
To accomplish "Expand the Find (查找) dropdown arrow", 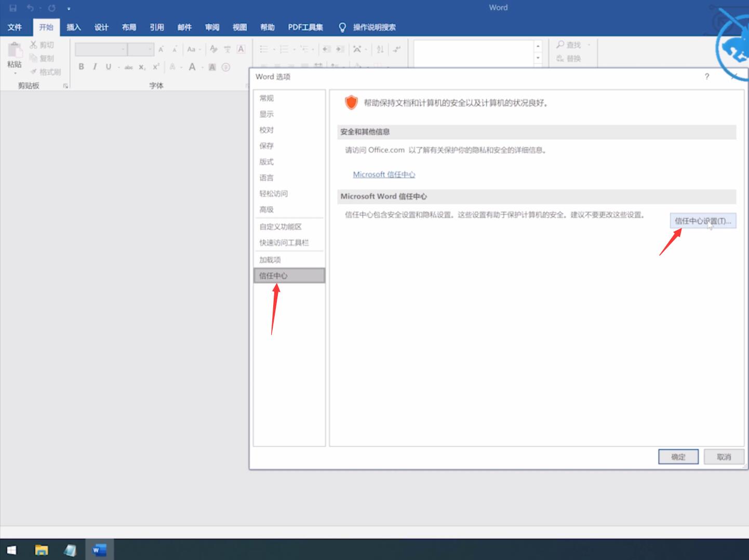I will point(588,45).
